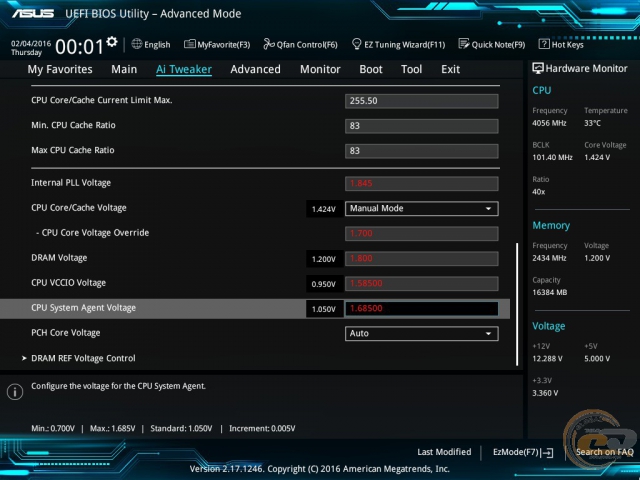Select the Ai Tweaker tab
The height and width of the screenshot is (480, 640).
(x=184, y=69)
